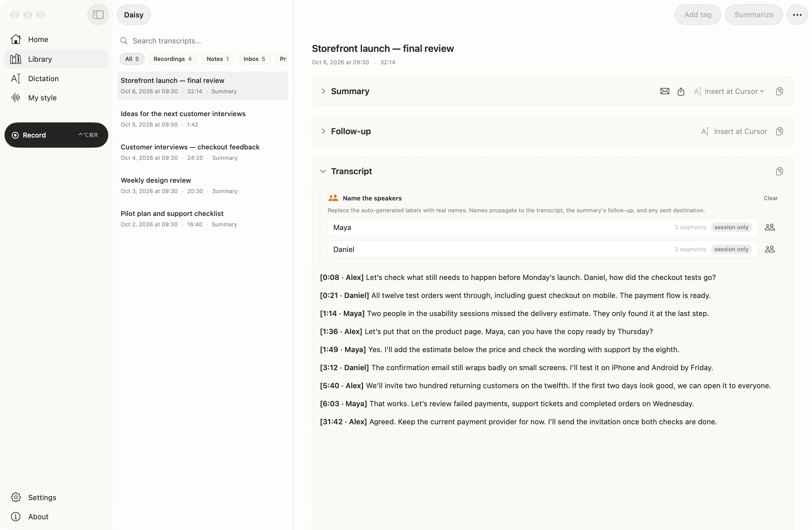Image resolution: width=812 pixels, height=530 pixels.
Task: Filter by the Recordings tab
Action: click(173, 59)
